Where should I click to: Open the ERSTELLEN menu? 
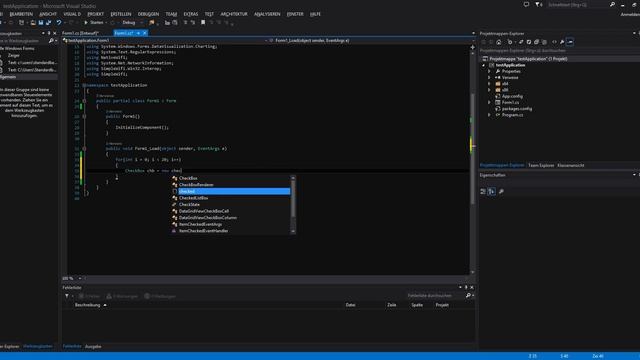[x=121, y=14]
